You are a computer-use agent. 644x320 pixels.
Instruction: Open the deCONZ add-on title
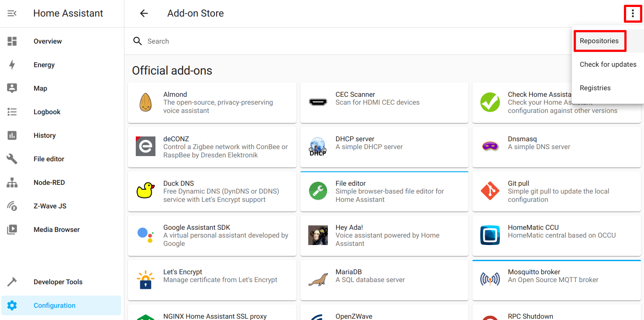point(176,139)
